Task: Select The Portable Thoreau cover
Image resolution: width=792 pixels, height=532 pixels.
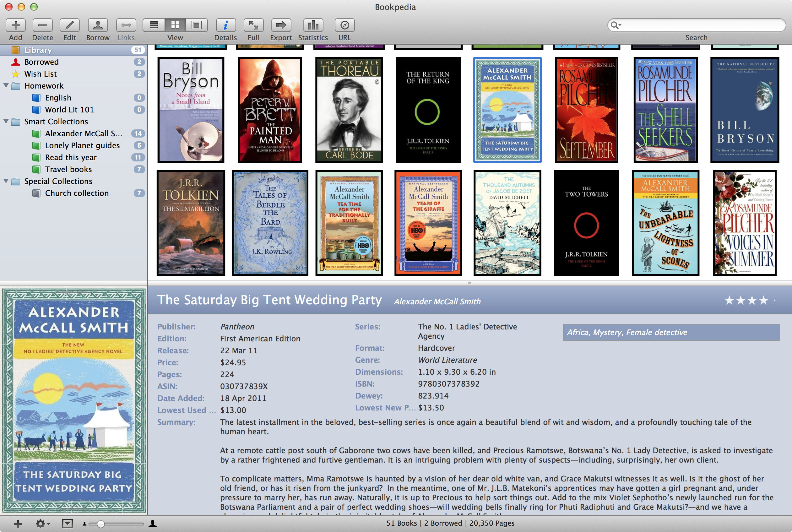Action: coord(349,110)
